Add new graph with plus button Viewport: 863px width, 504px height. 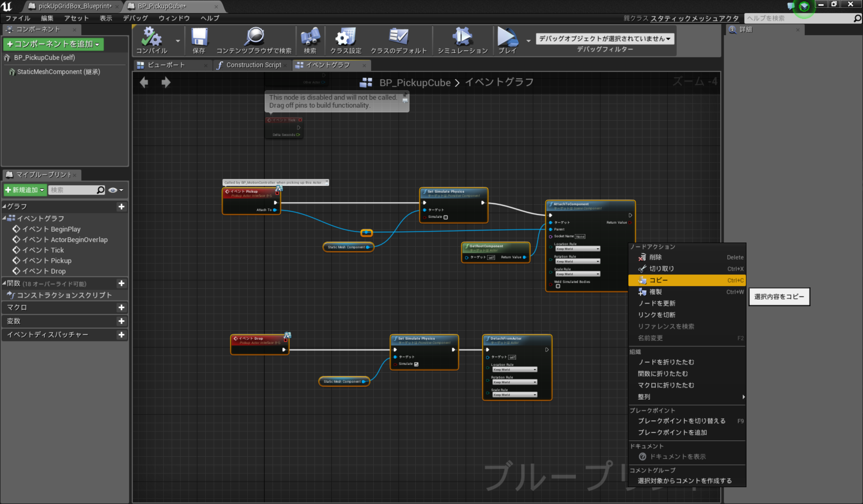(121, 206)
